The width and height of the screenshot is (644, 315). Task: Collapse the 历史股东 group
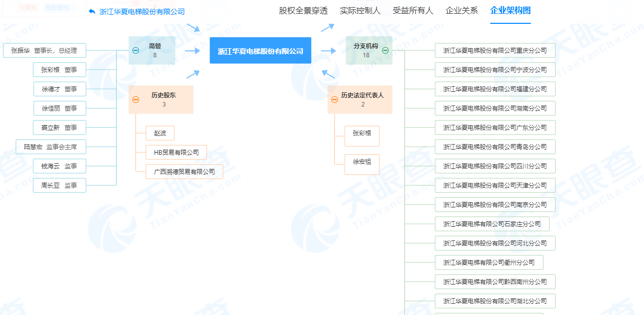pyautogui.click(x=135, y=99)
